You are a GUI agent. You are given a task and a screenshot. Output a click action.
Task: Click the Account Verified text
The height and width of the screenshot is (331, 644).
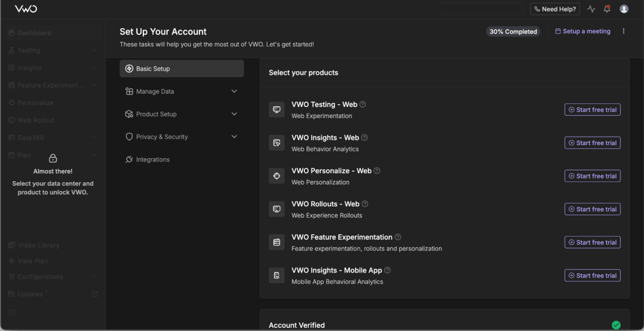click(297, 325)
